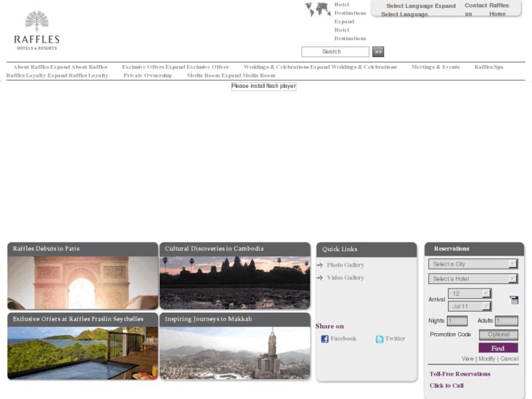Share on Twitter text link
The image size is (532, 399).
click(395, 338)
